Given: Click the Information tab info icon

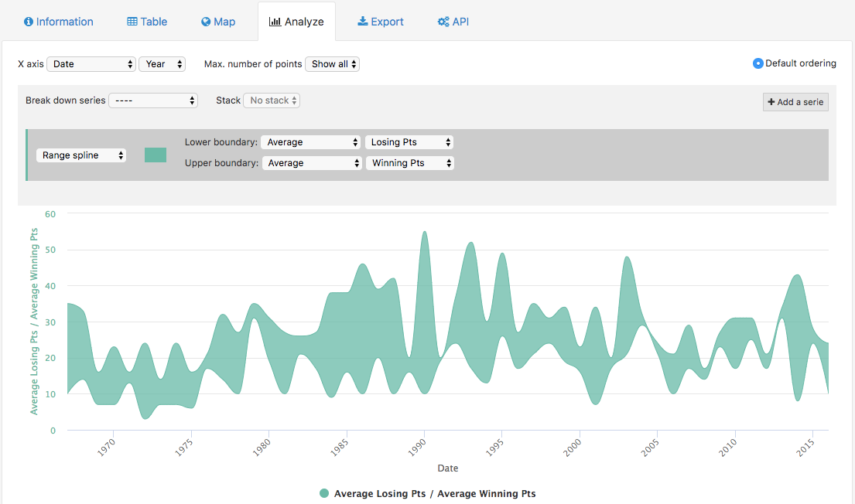Looking at the screenshot, I should click(29, 22).
